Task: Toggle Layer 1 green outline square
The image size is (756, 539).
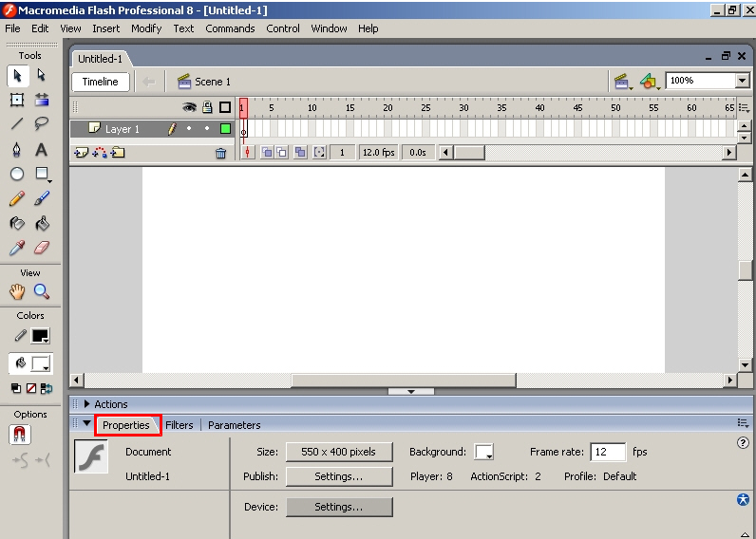Action: click(225, 129)
